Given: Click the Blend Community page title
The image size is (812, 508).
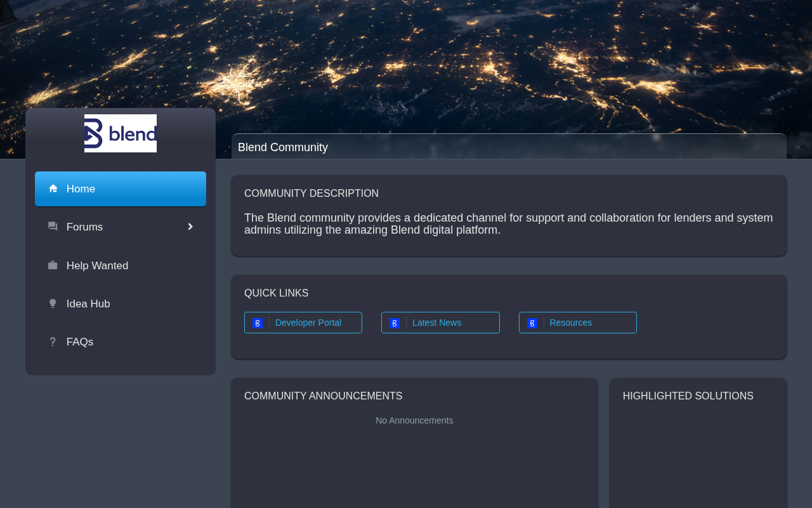Looking at the screenshot, I should click(283, 147).
